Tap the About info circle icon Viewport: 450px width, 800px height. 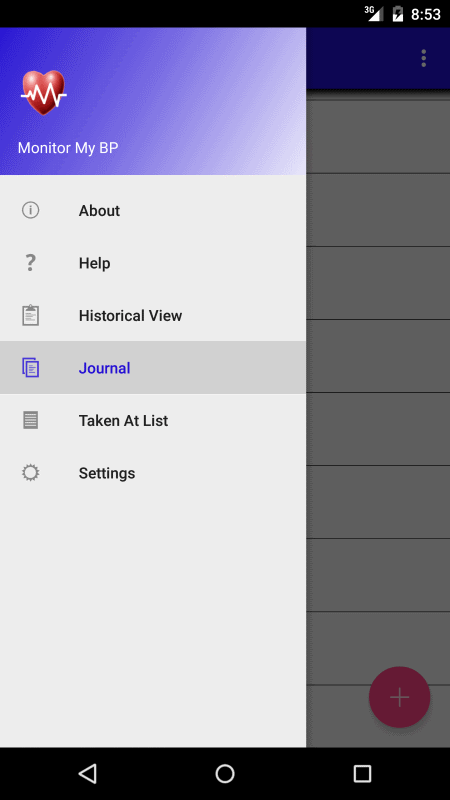(x=31, y=210)
